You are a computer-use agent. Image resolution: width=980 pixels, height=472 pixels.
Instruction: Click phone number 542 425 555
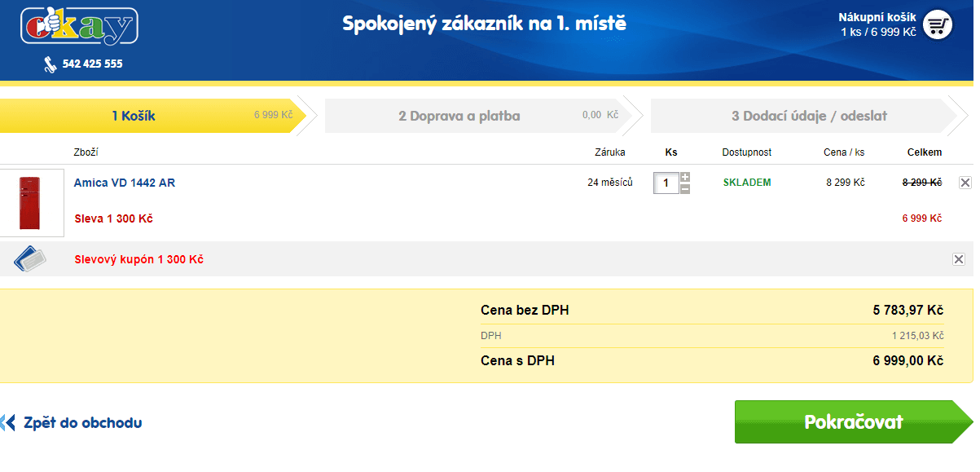click(x=93, y=64)
